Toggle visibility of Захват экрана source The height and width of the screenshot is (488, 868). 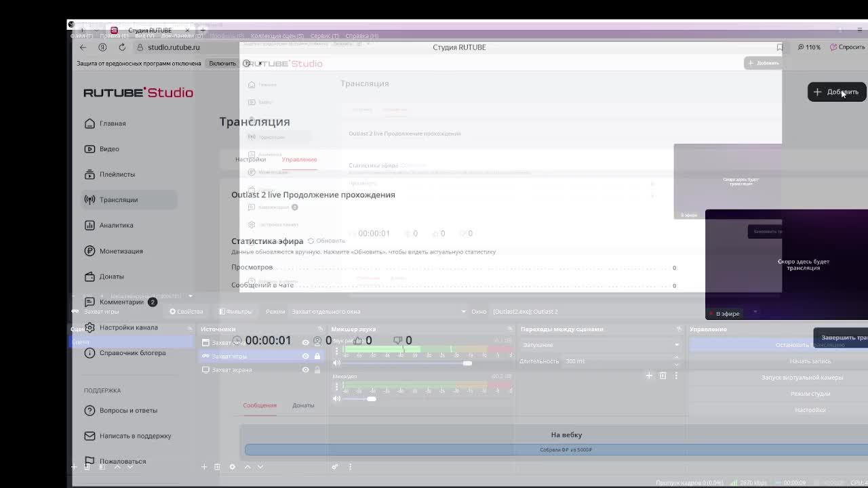coord(305,369)
